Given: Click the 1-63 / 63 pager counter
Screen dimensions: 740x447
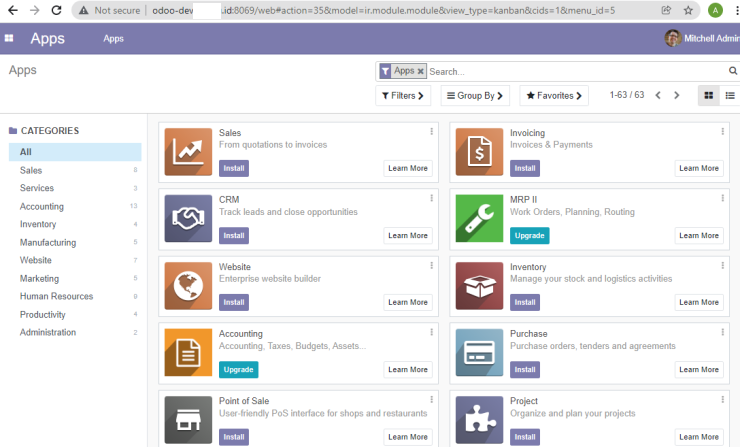Looking at the screenshot, I should 627,95.
